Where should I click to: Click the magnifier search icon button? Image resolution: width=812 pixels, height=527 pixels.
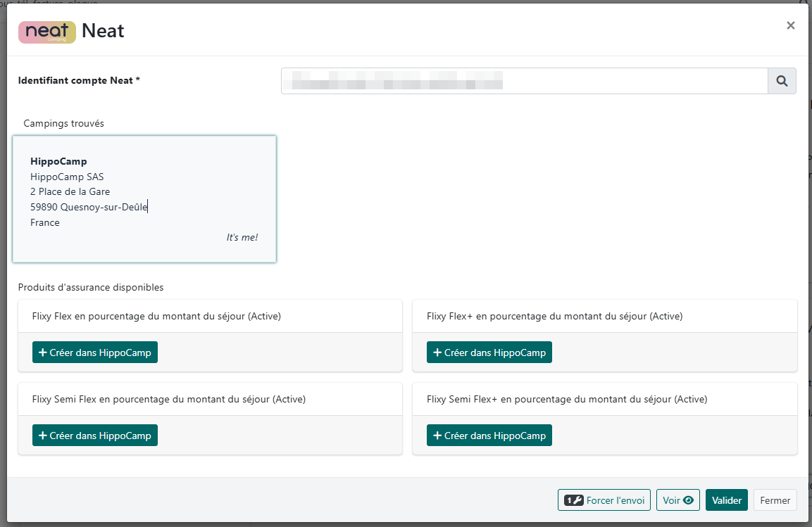point(782,81)
